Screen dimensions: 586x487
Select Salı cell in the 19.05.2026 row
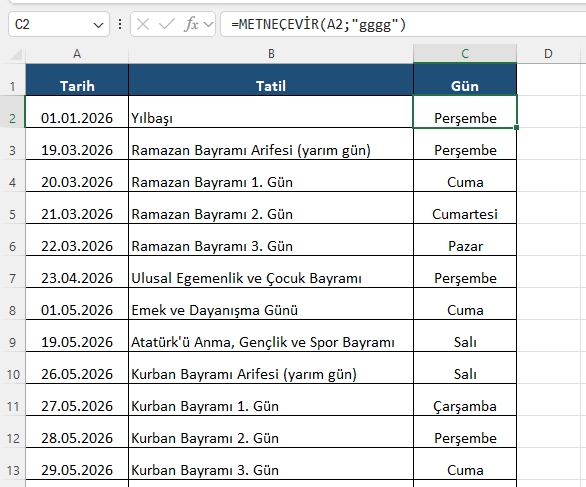pyautogui.click(x=465, y=336)
